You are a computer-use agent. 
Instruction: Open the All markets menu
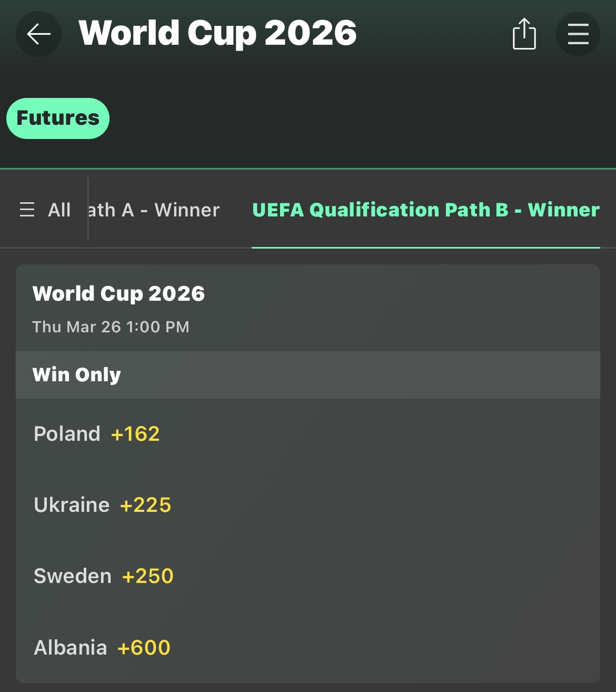pos(59,210)
